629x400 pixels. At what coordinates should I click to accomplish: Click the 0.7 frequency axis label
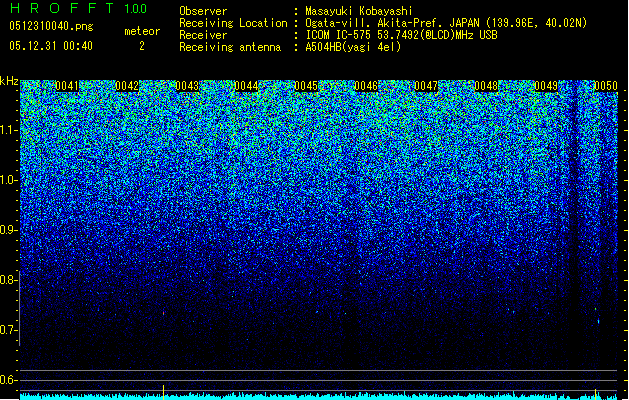pos(9,330)
